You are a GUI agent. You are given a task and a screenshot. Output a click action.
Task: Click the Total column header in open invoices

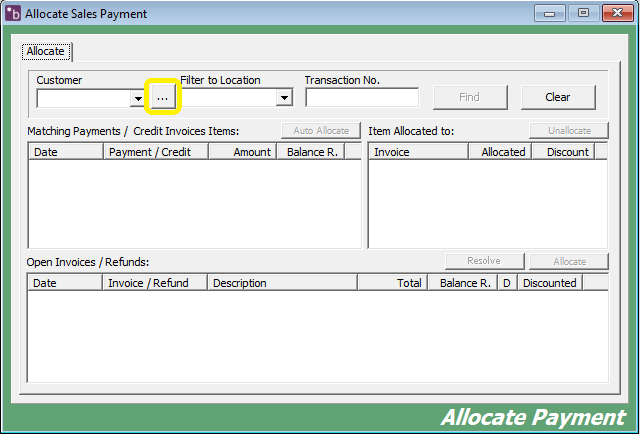pos(392,283)
